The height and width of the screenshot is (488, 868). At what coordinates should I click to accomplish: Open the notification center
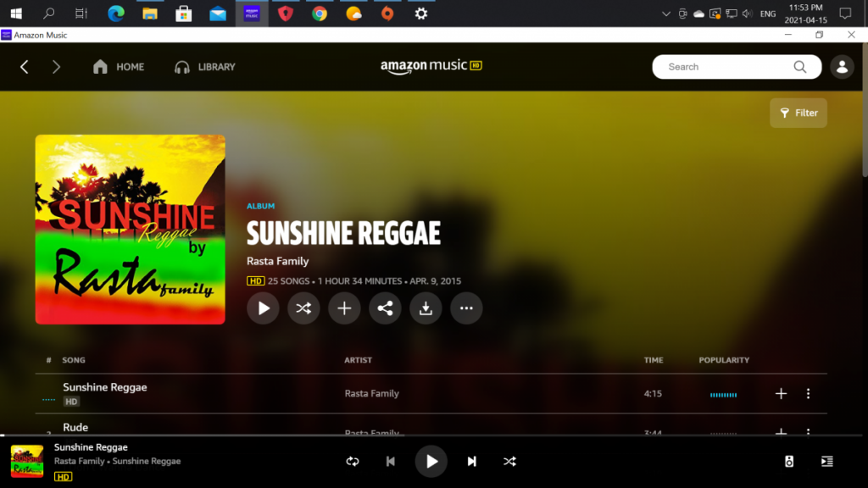pyautogui.click(x=845, y=14)
